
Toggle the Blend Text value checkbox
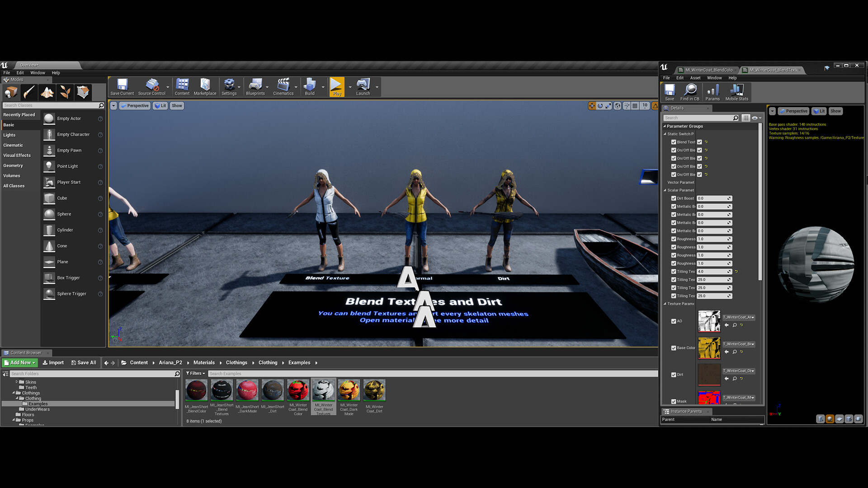[x=699, y=142]
